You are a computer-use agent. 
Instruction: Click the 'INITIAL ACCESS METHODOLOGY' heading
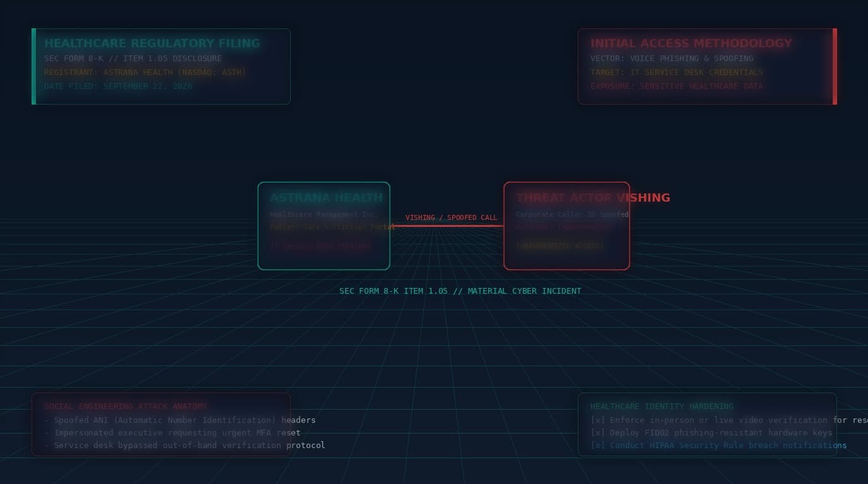click(691, 43)
